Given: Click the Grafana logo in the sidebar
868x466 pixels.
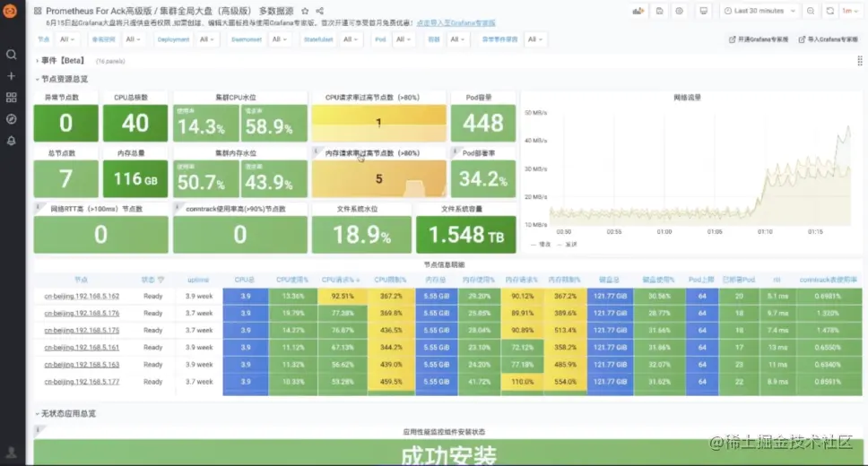Looking at the screenshot, I should [x=10, y=11].
